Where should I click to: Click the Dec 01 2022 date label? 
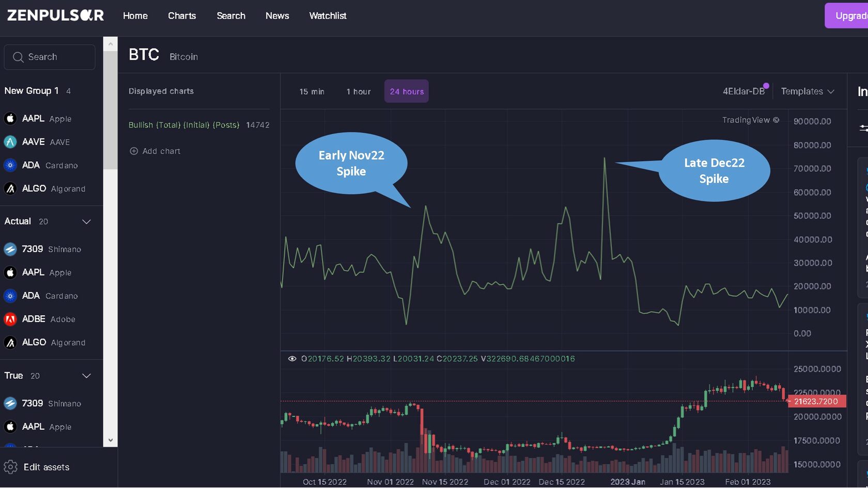tap(507, 482)
